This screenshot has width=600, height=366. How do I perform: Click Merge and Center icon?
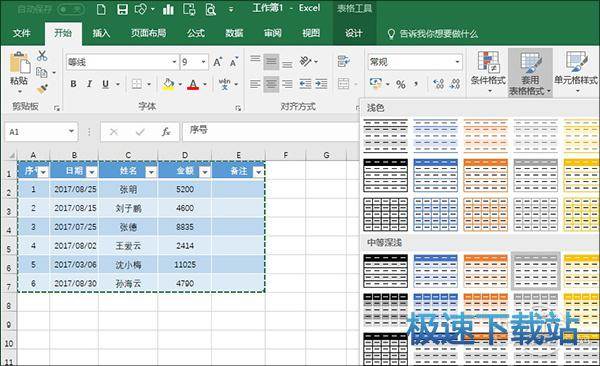pyautogui.click(x=343, y=84)
